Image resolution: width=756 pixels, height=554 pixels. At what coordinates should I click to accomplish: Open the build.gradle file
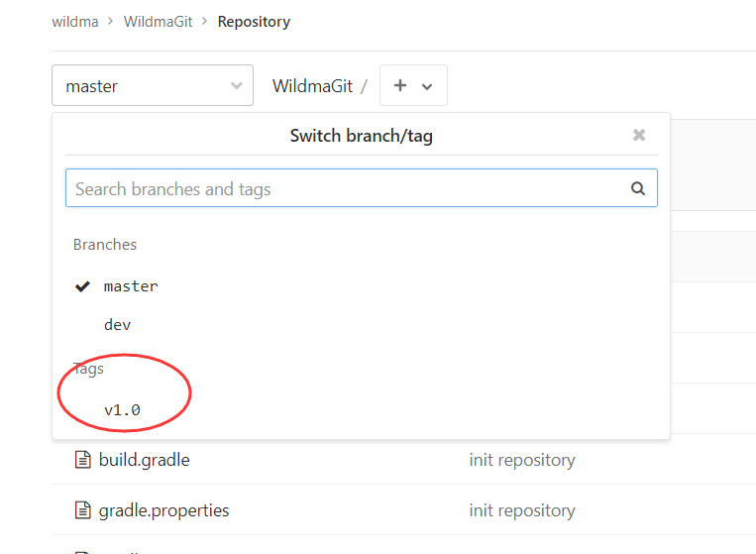coord(144,460)
